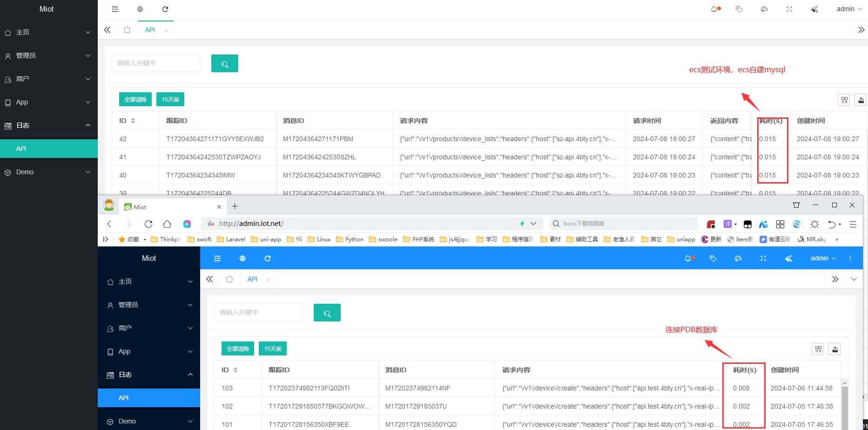
Task: Expand 商户 menu in front sidebar
Action: click(x=149, y=328)
